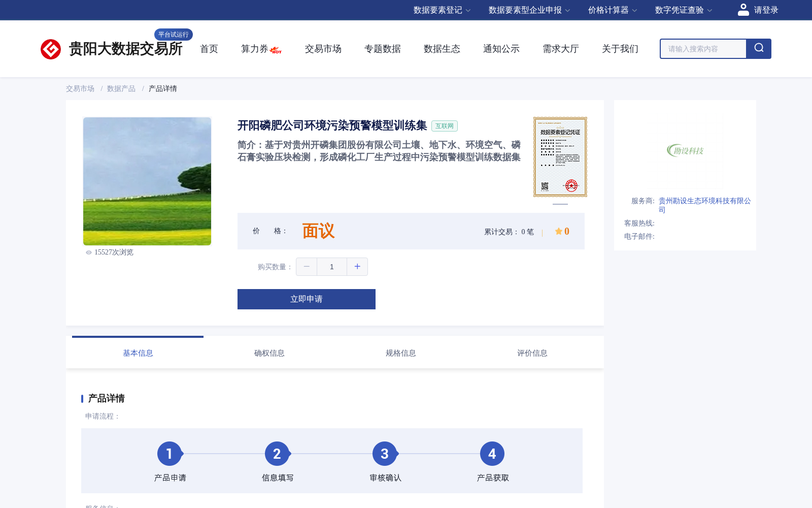812x508 pixels.
Task: Click the 产品详情 breadcrumb text
Action: [163, 88]
